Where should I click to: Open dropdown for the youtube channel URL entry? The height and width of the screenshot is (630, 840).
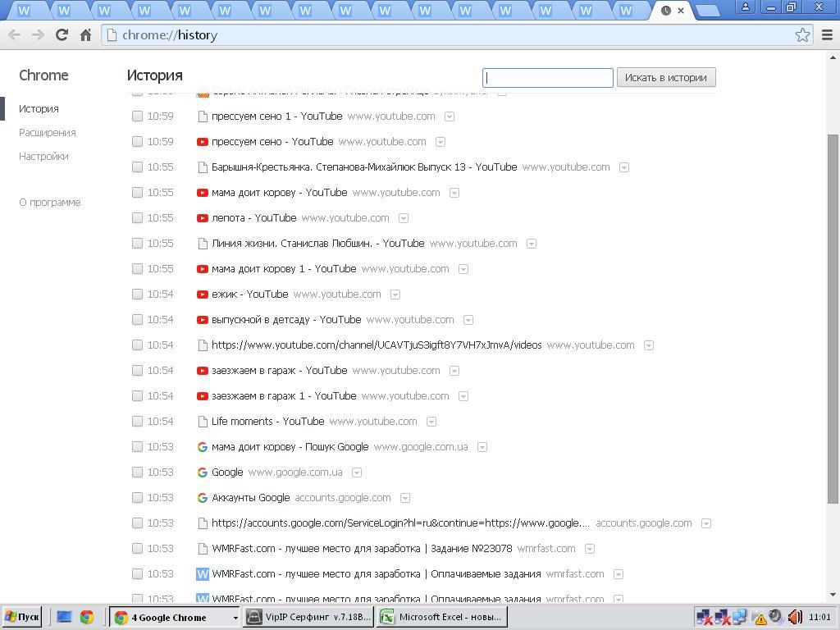(x=649, y=345)
